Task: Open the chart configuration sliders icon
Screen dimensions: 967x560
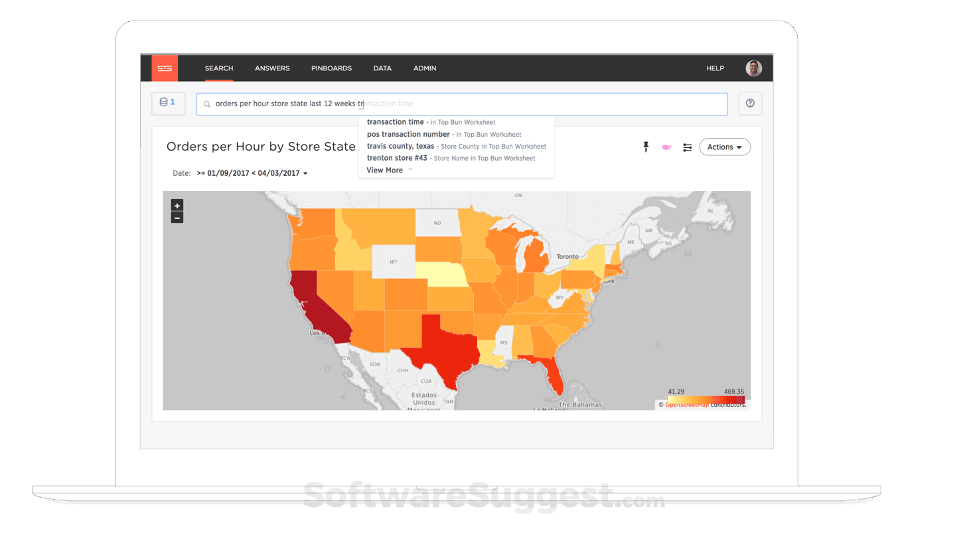Action: [x=688, y=147]
